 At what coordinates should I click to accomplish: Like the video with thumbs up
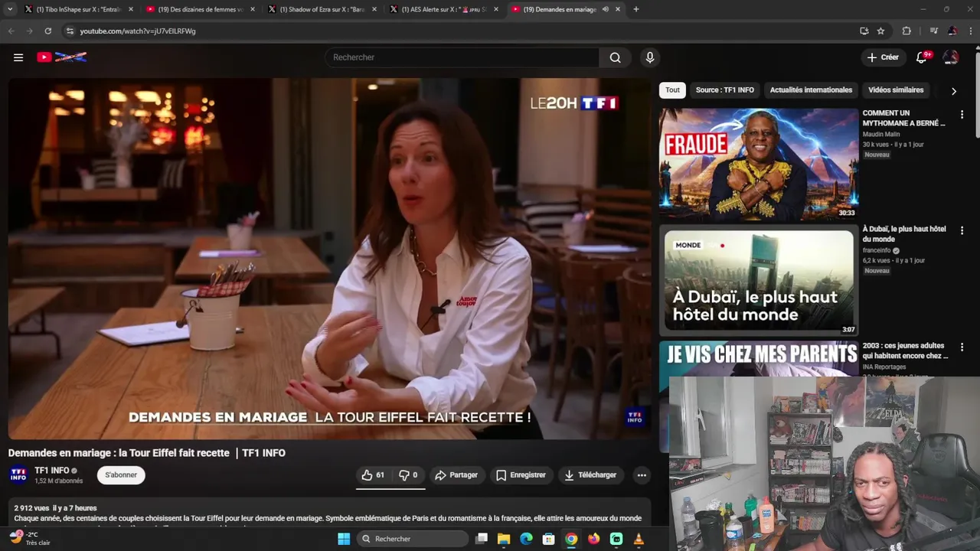coord(373,475)
